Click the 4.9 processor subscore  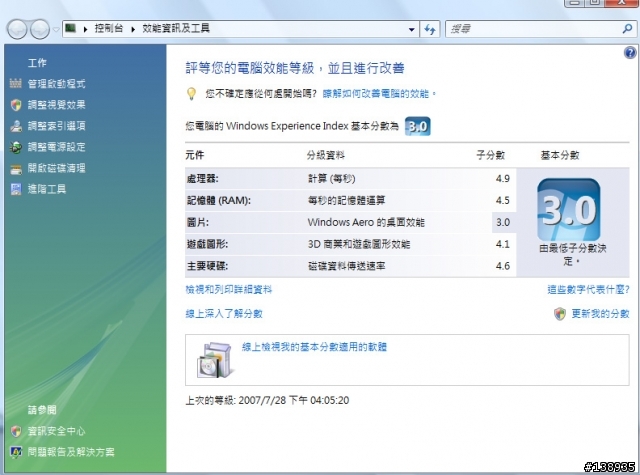tap(502, 179)
